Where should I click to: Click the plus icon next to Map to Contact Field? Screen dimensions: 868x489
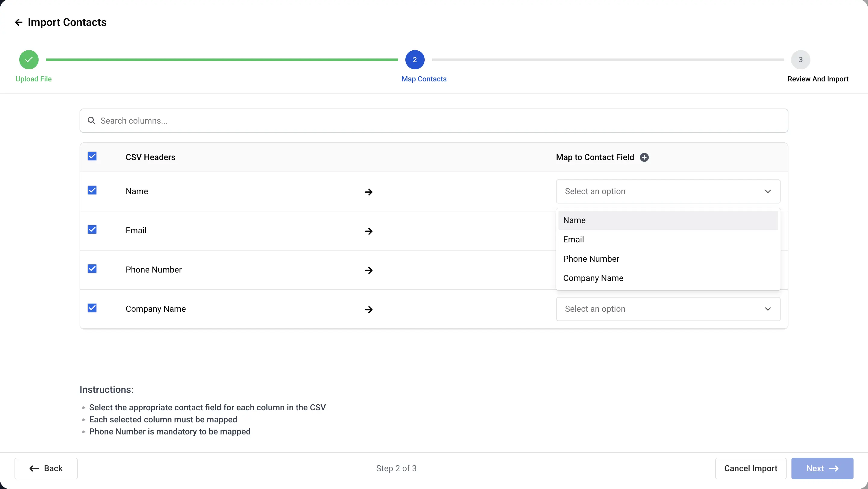point(644,157)
